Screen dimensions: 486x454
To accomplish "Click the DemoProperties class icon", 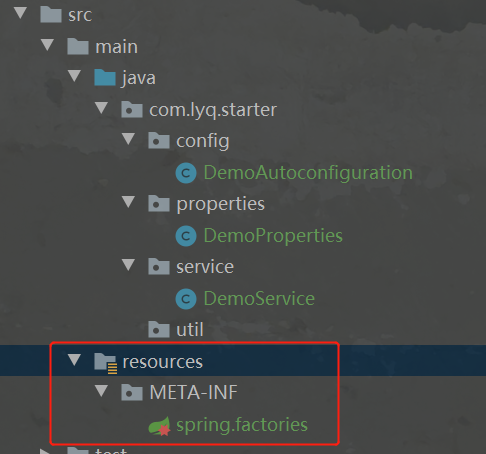I will pos(186,236).
